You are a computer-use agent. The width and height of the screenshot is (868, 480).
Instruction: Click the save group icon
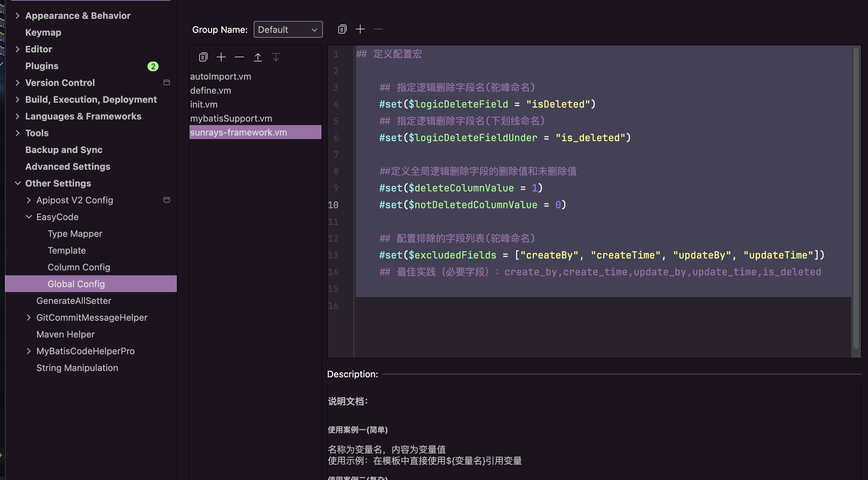pos(342,29)
